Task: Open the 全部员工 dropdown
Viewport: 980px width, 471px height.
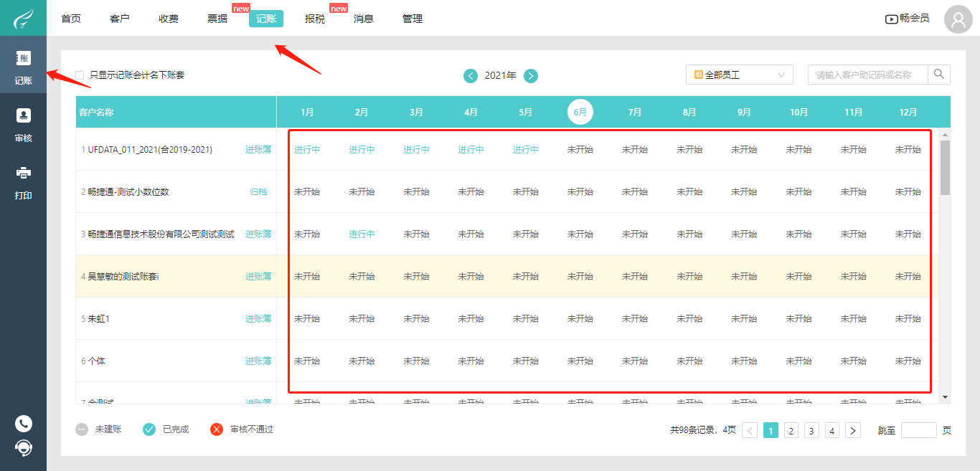Action: [x=740, y=75]
